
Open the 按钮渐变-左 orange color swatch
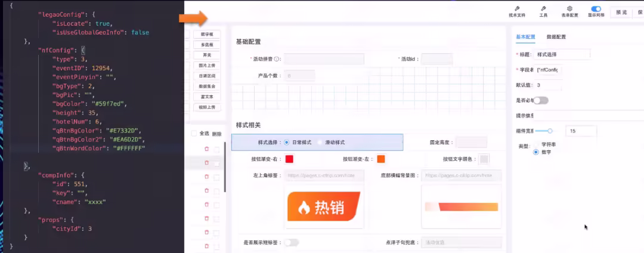point(380,159)
